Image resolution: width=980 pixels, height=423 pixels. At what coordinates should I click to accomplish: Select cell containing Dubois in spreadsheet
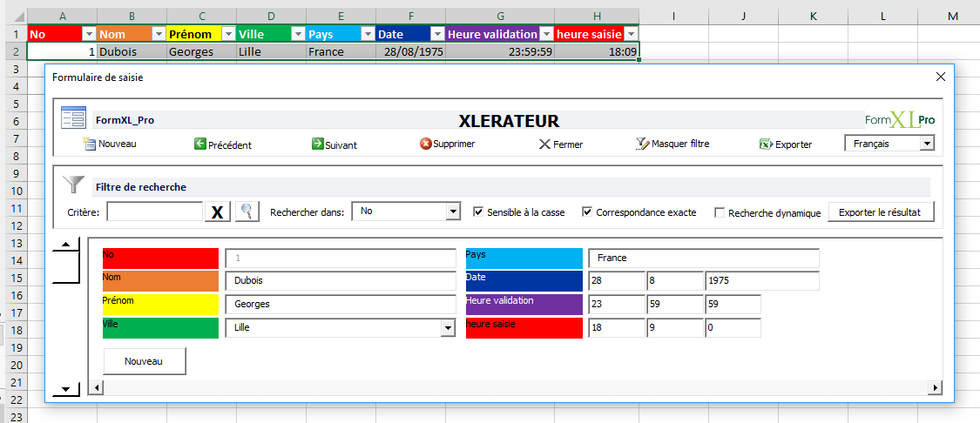132,52
